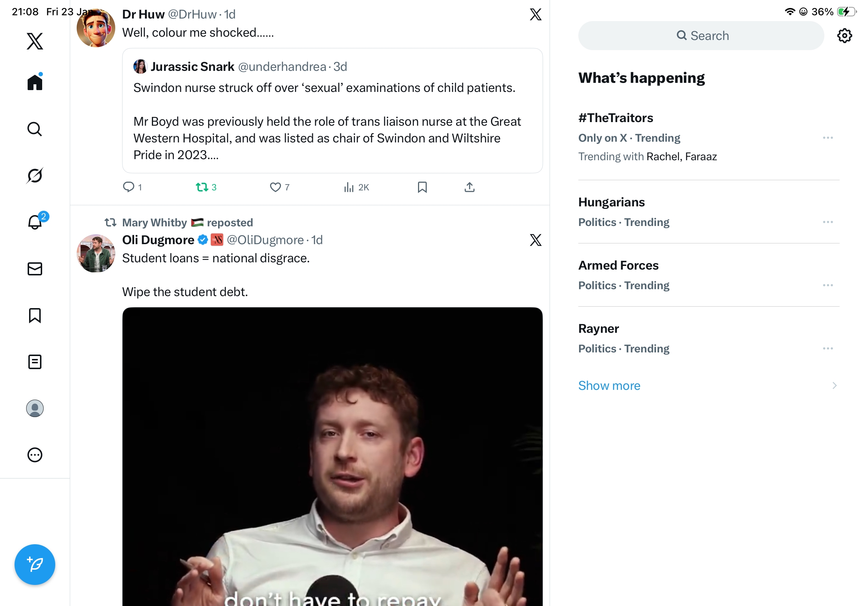Screen dimensions: 868x606
Task: Open Messages envelope icon
Action: [x=35, y=269]
